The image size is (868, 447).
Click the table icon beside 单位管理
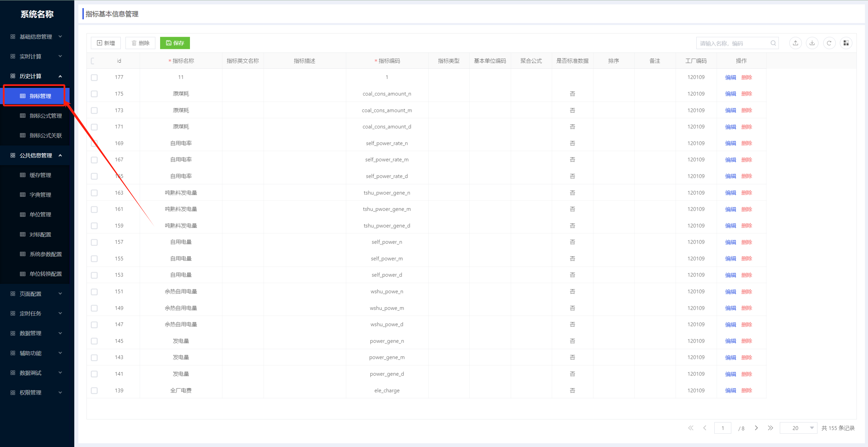23,215
